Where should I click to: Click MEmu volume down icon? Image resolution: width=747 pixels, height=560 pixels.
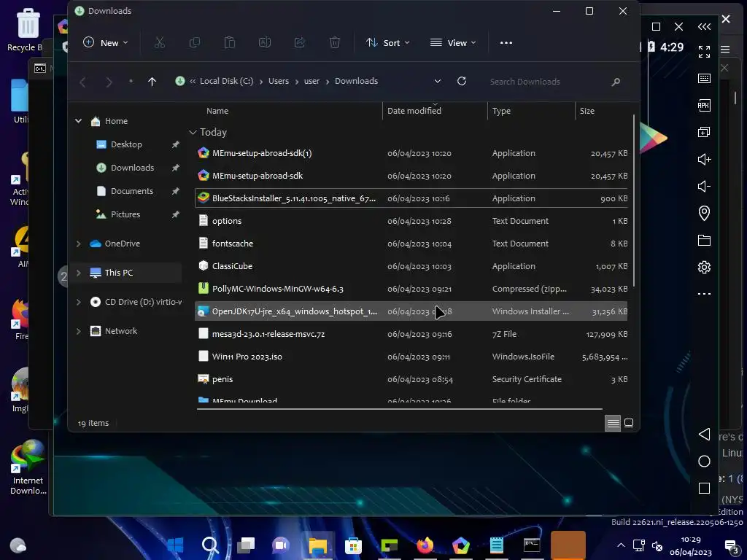(x=704, y=186)
